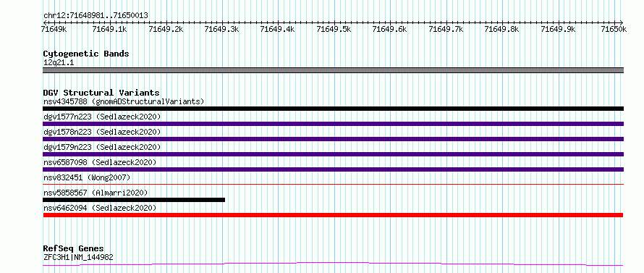This screenshot has width=644, height=273.
Task: Click the 71649.4k ruler tick label
Action: point(278,29)
